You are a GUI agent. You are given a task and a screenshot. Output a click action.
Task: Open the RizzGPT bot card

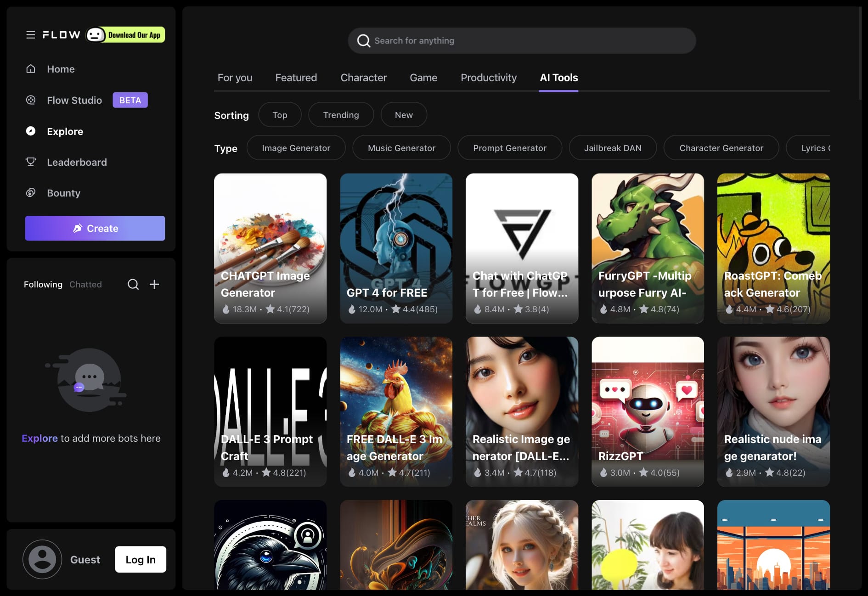click(x=648, y=412)
